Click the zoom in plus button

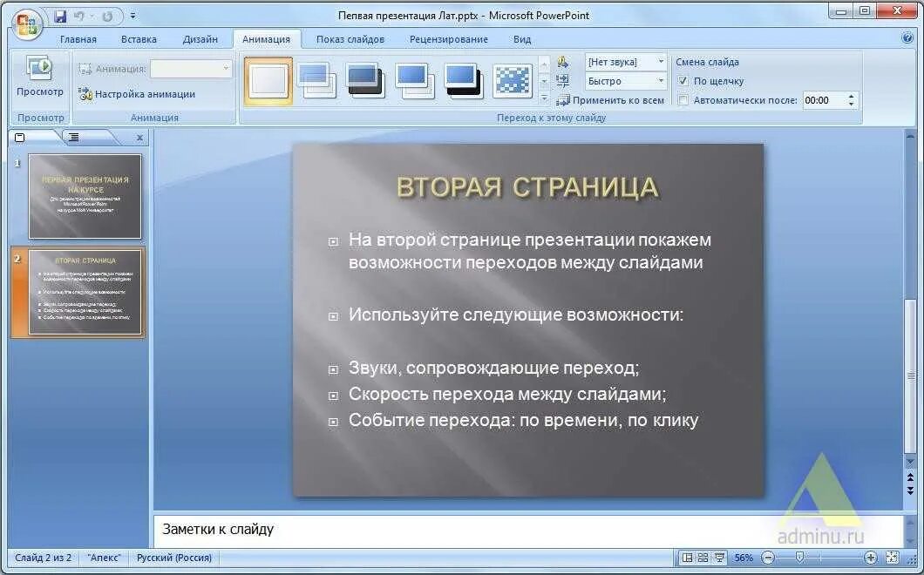tap(870, 558)
